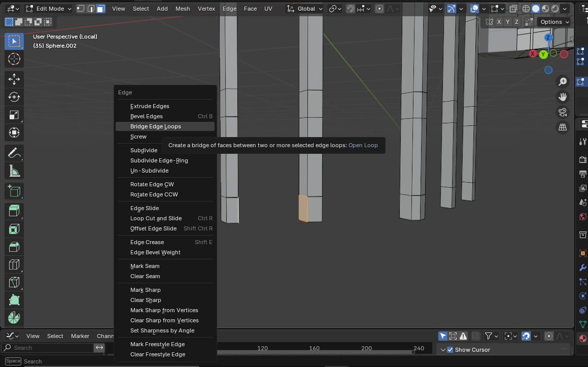Choose Bevel Edges menu entry

tap(165, 116)
